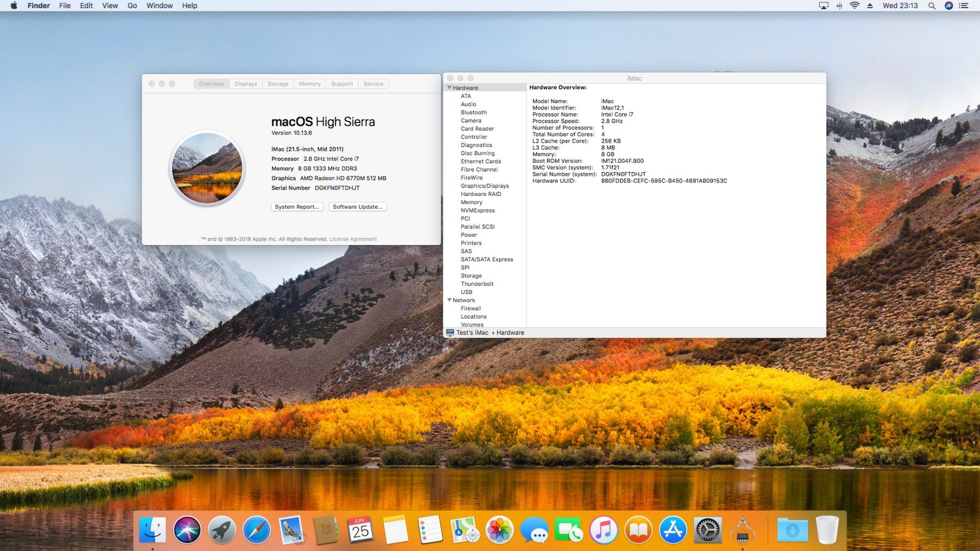
Task: Select Camera in sidebar
Action: pos(471,120)
